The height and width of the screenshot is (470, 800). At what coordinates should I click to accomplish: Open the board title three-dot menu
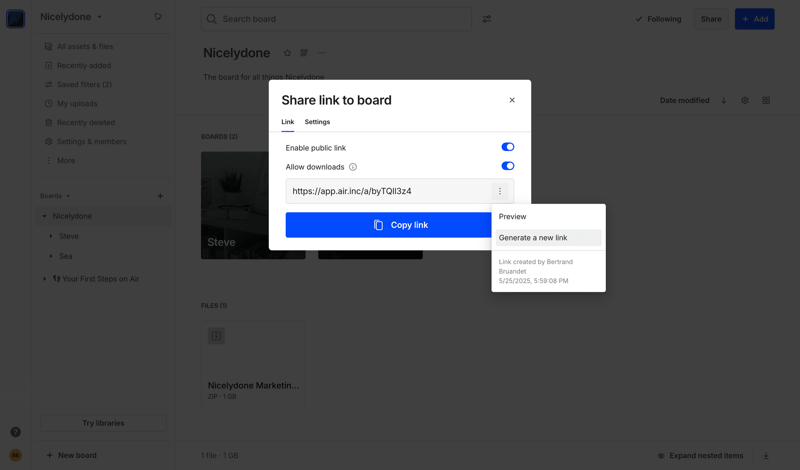point(321,53)
